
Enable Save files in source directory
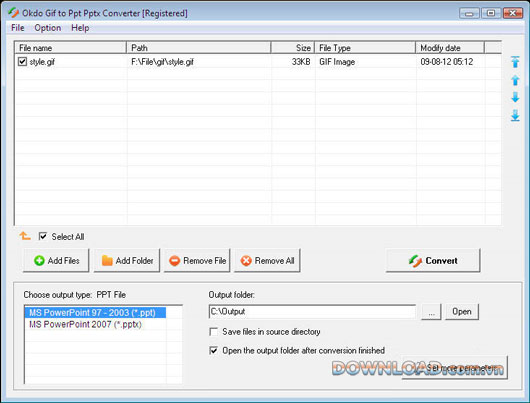coord(213,332)
